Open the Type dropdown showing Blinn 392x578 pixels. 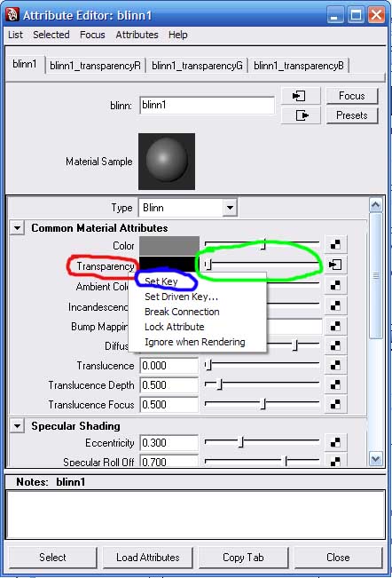pos(188,208)
